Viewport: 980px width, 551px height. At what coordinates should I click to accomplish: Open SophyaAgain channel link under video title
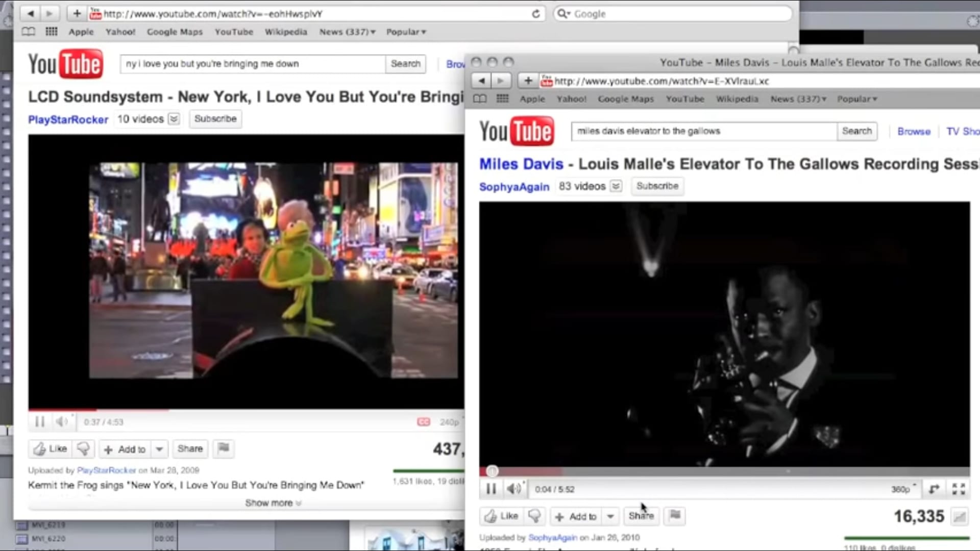514,187
